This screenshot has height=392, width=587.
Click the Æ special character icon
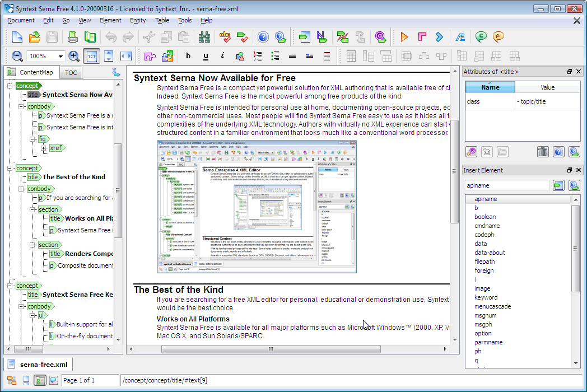pyautogui.click(x=460, y=38)
